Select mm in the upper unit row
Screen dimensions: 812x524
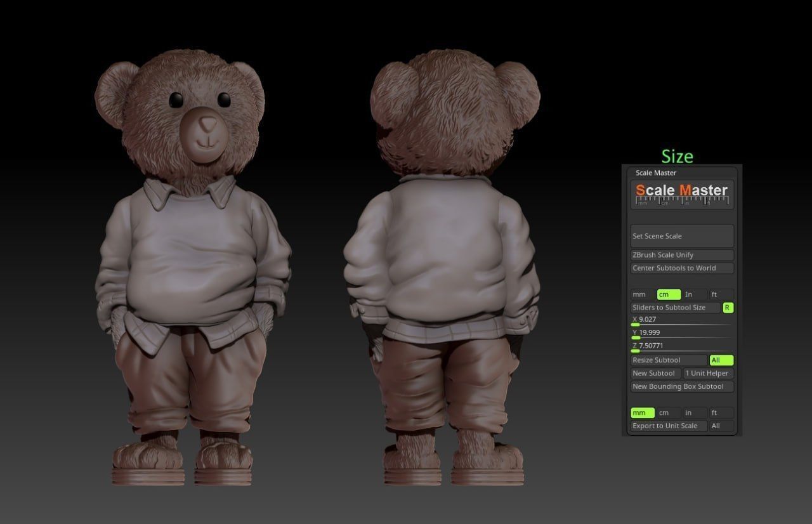[x=643, y=294]
